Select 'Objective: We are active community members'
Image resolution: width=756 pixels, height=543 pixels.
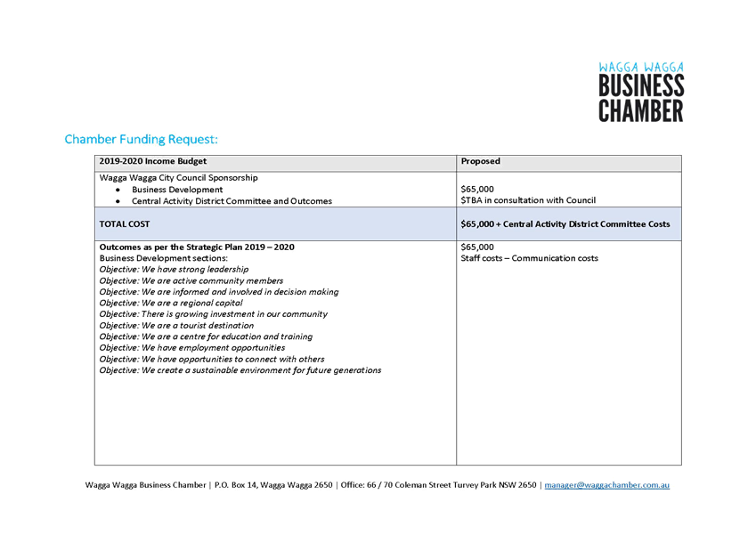191,281
